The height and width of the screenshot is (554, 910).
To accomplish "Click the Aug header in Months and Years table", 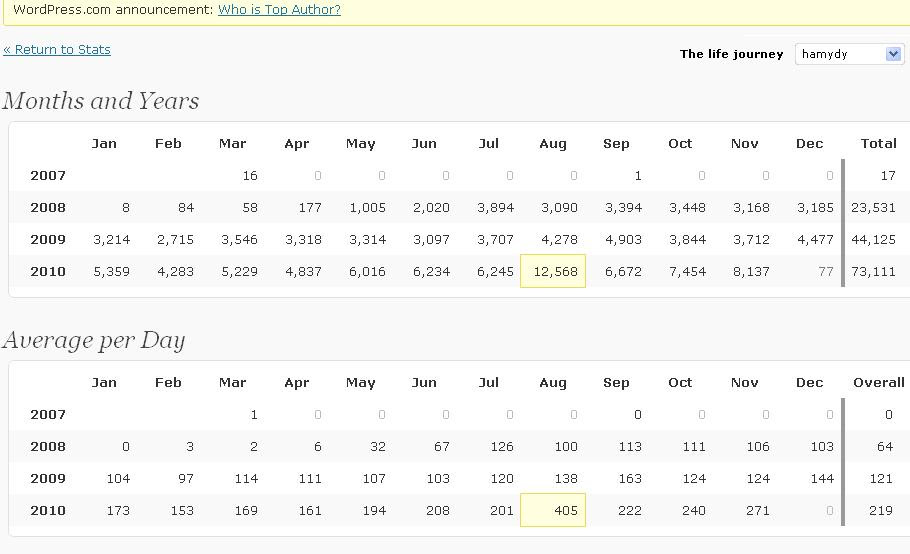I will tap(552, 143).
